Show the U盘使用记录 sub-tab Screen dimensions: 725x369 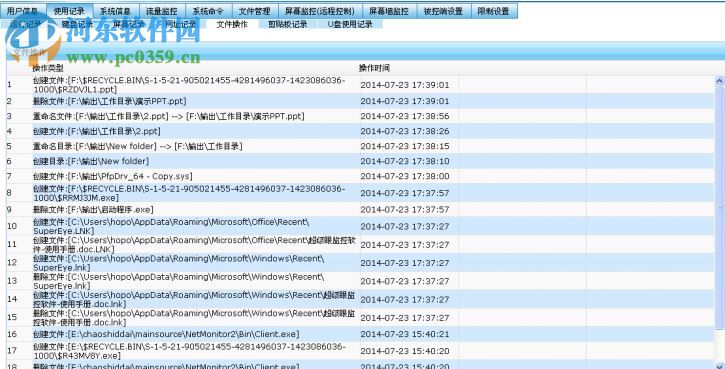(x=350, y=24)
